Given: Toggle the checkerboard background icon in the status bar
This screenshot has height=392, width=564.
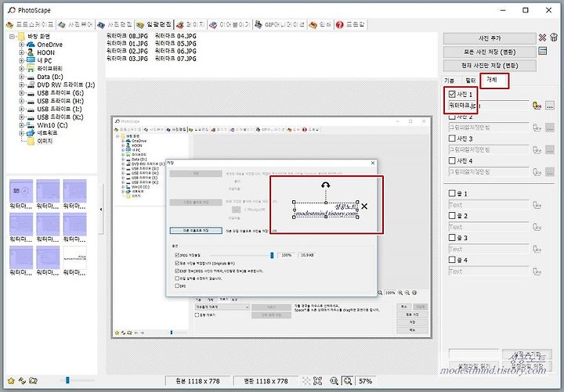Looking at the screenshot, I should point(305,381).
